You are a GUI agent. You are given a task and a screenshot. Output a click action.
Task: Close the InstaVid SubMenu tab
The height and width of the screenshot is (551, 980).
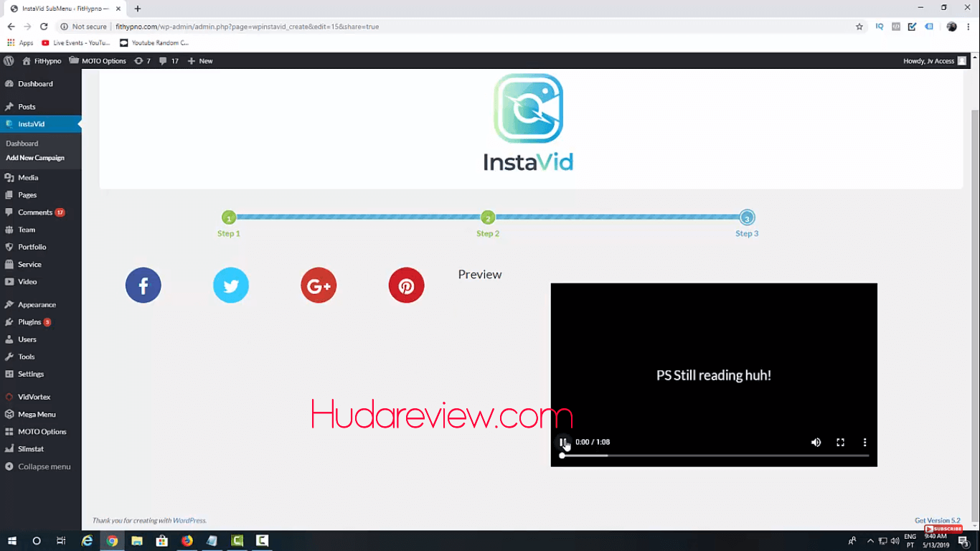[x=118, y=9]
